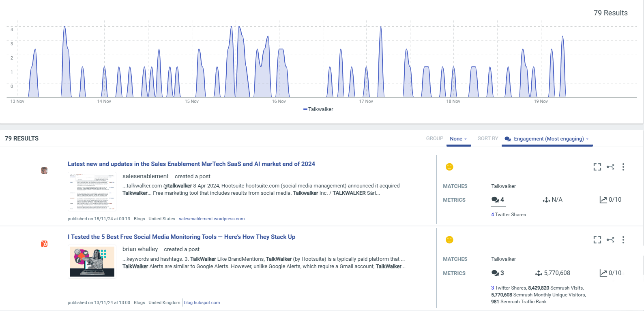Open the 5 Best Free Social Media Monitoring Tools article
The image size is (644, 311).
pos(181,237)
